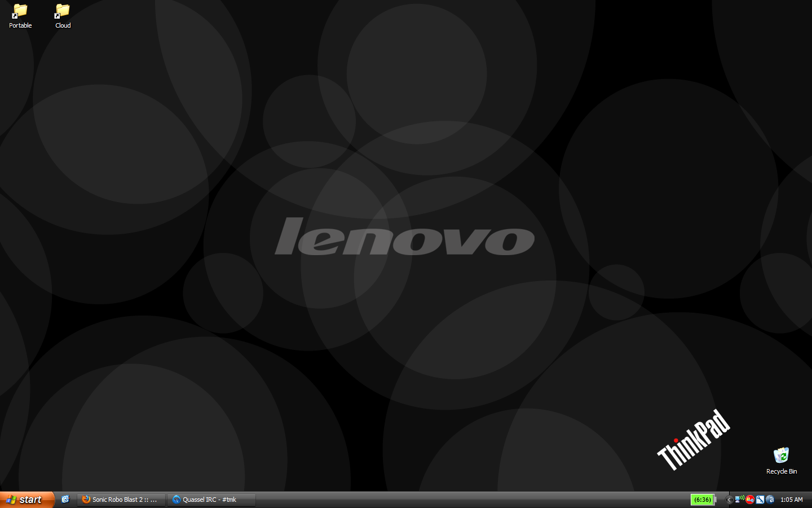Click the 1:05 AM taskbar clock
The width and height of the screenshot is (812, 508).
[x=792, y=500]
